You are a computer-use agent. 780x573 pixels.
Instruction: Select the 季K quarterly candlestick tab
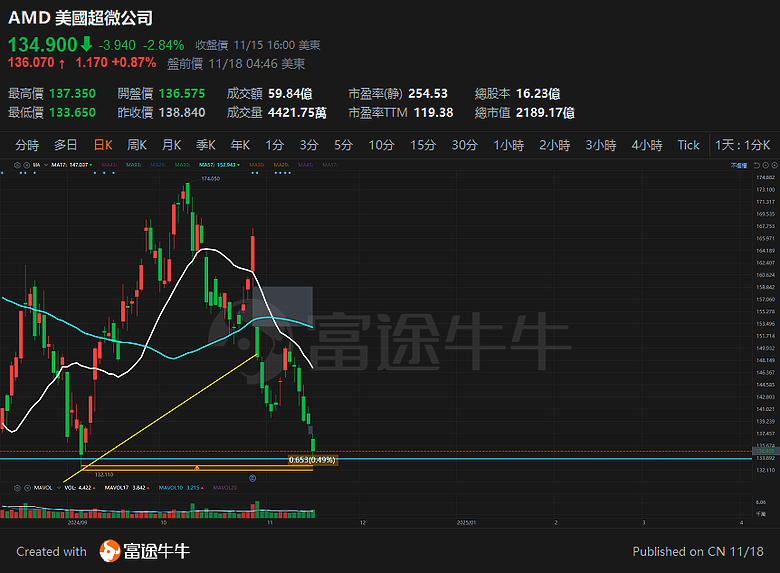tap(205, 145)
